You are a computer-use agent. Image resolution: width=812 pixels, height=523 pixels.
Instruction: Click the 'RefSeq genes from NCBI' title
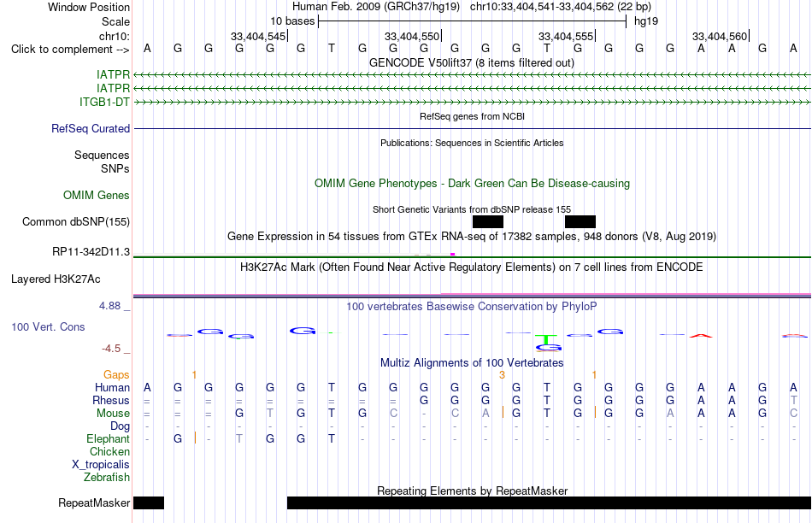[x=473, y=116]
